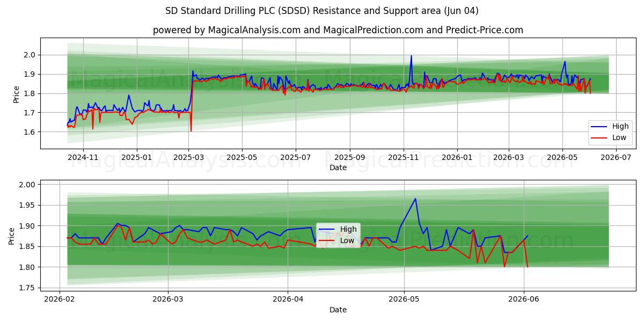Click the bottom chart Price axis label

[x=12, y=236]
